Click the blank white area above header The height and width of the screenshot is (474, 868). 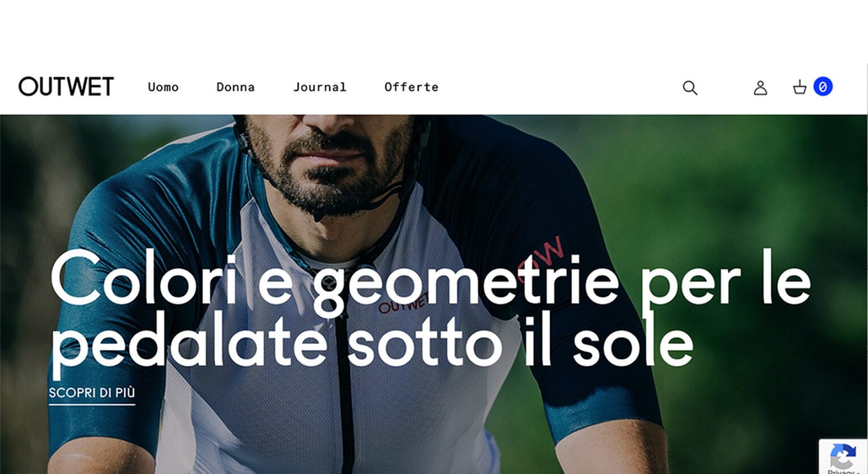coord(434,31)
